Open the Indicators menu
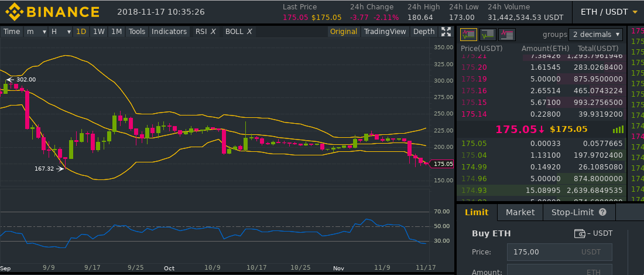Screen dimensions: 644x275 tap(169, 32)
